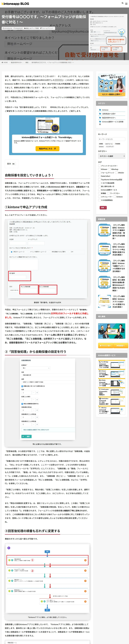Check the DataCollect tag checkbox
The width and height of the screenshot is (129, 644).
tap(99, 176)
